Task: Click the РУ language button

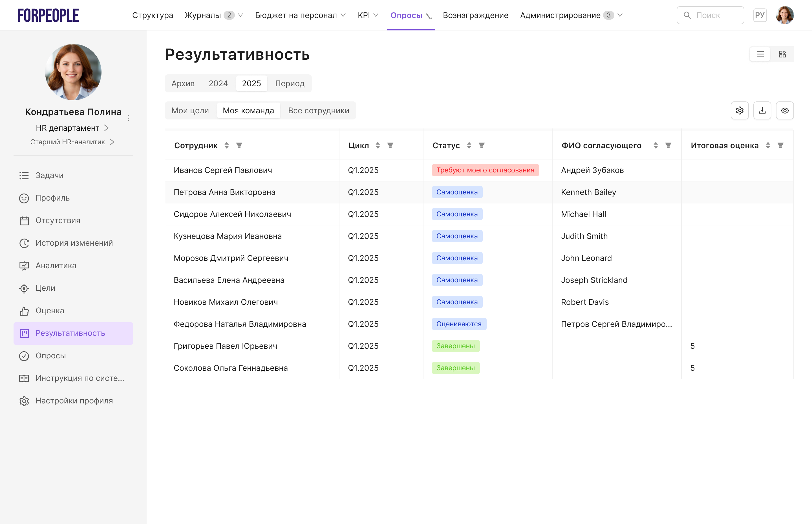Action: coord(760,15)
